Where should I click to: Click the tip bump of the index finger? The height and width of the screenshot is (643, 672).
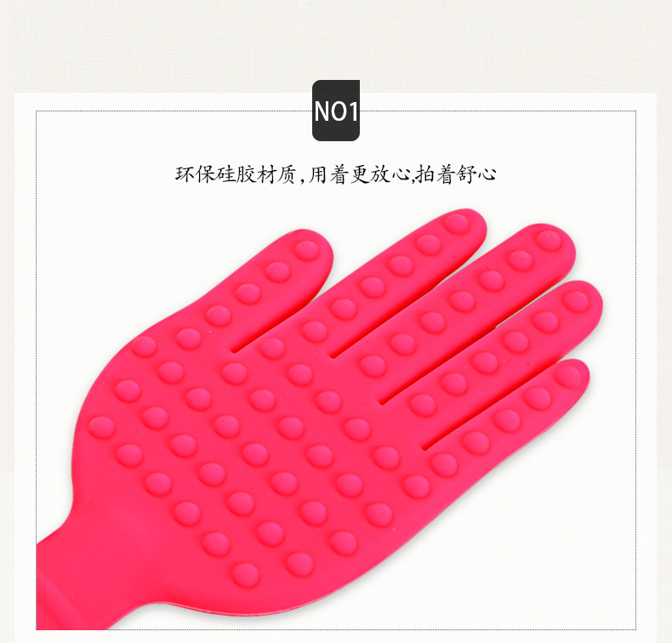[456, 224]
